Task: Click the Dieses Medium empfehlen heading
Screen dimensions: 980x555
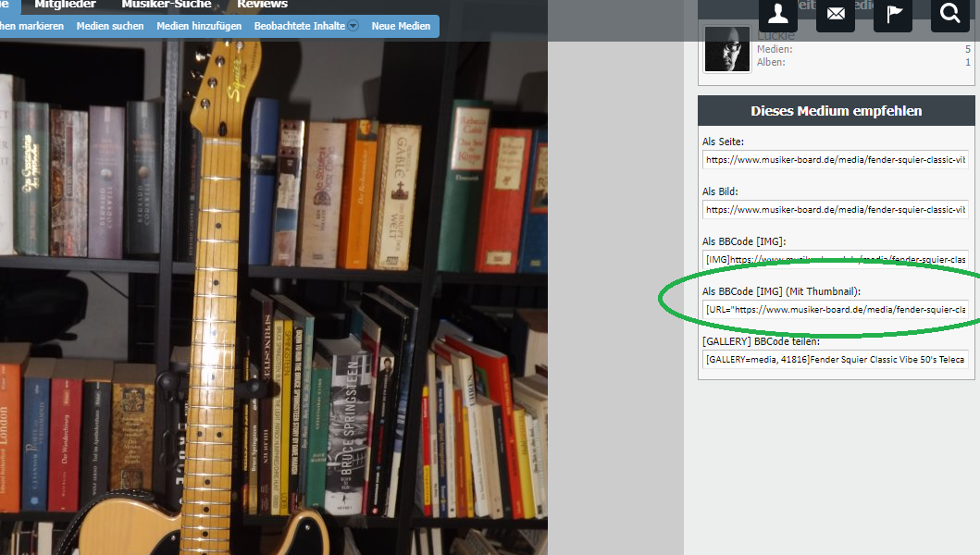Action: click(837, 111)
